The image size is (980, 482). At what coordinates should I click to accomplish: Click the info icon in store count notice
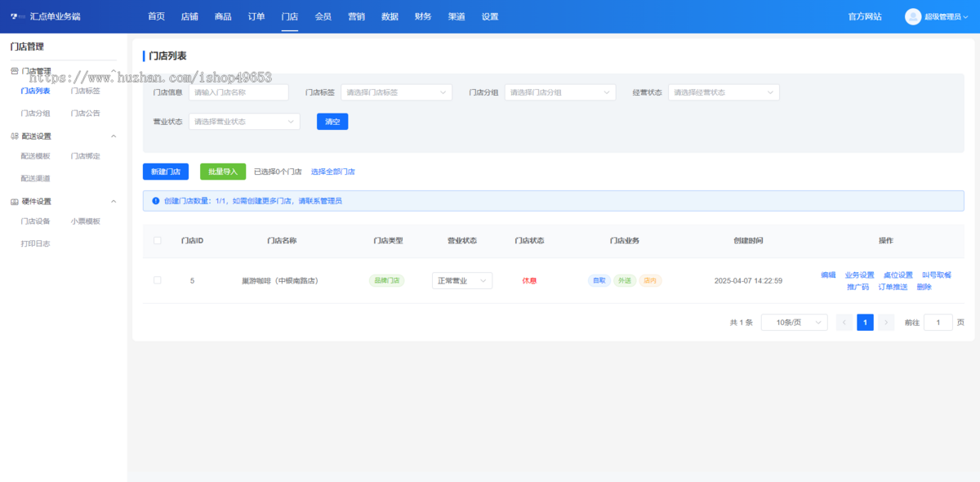click(155, 200)
